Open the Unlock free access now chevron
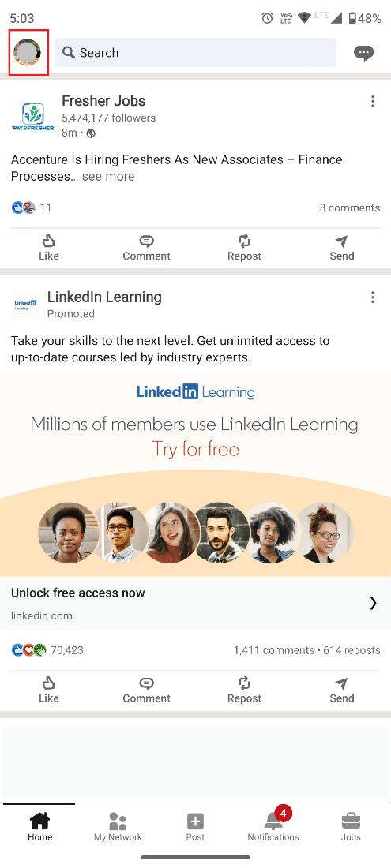The height and width of the screenshot is (868, 391). [x=373, y=604]
